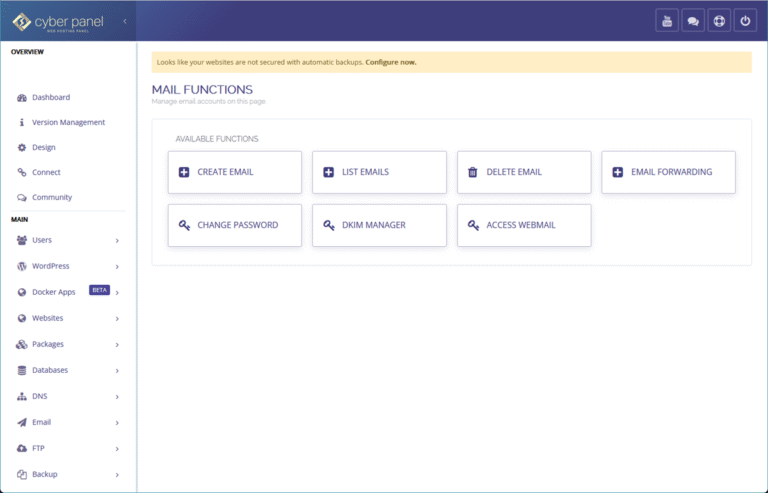
Task: Click the Dashboard gauge icon
Action: click(x=22, y=97)
